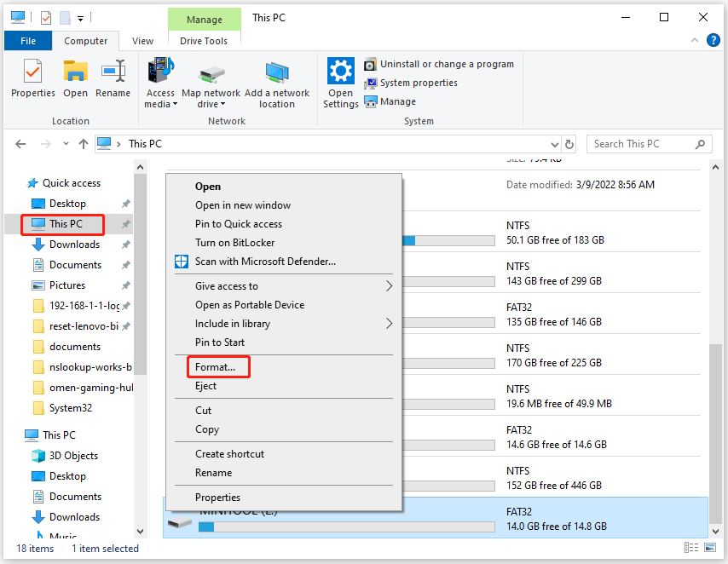Unpin Desktop from Quick access

pyautogui.click(x=127, y=204)
